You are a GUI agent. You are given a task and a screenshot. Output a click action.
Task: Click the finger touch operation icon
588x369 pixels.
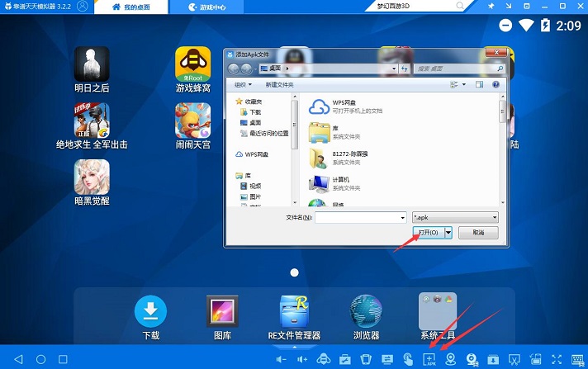408,359
